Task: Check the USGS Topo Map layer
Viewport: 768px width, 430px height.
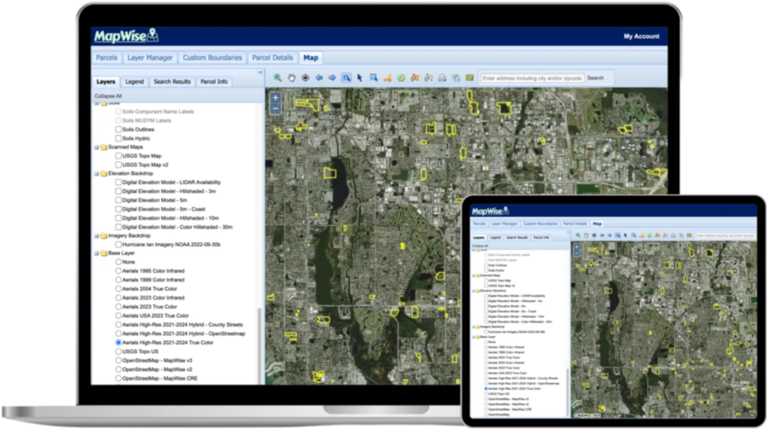Action: pos(118,156)
